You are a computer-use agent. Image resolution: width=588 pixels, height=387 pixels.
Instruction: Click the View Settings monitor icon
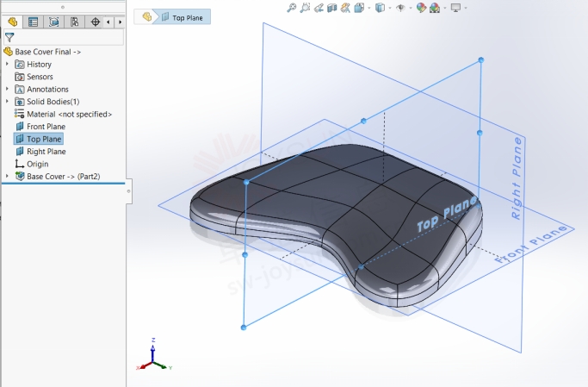[455, 8]
